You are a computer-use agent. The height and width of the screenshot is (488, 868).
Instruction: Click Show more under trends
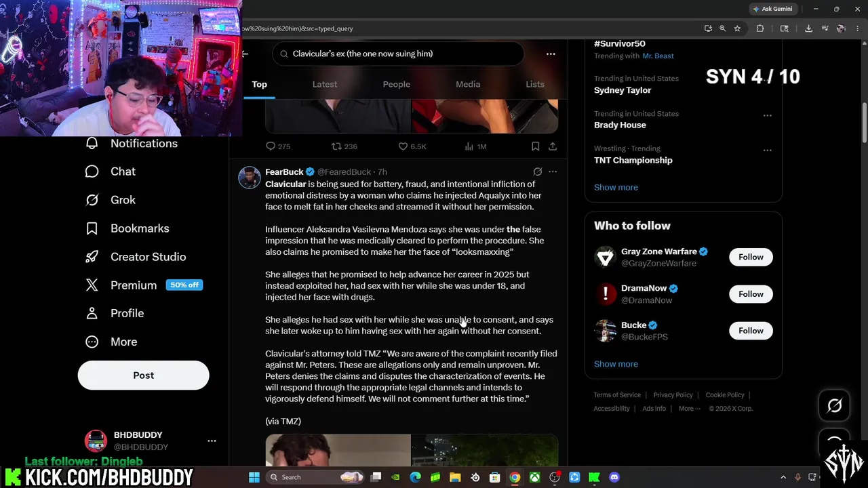(616, 187)
